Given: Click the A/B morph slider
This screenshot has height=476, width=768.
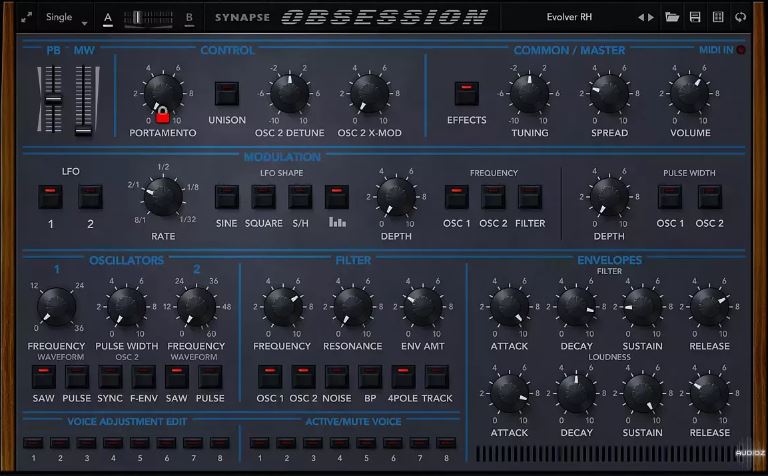Looking at the screenshot, I should coord(148,19).
